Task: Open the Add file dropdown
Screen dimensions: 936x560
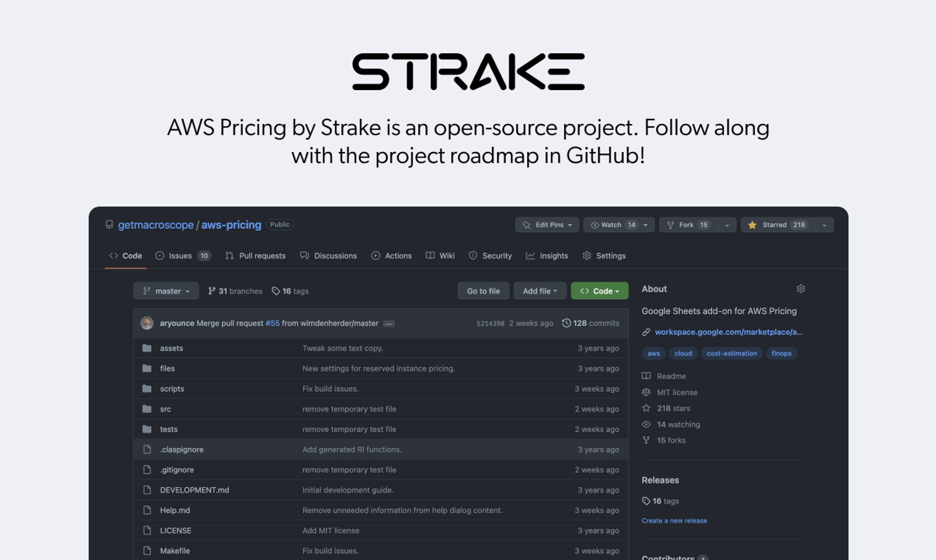Action: pos(540,291)
